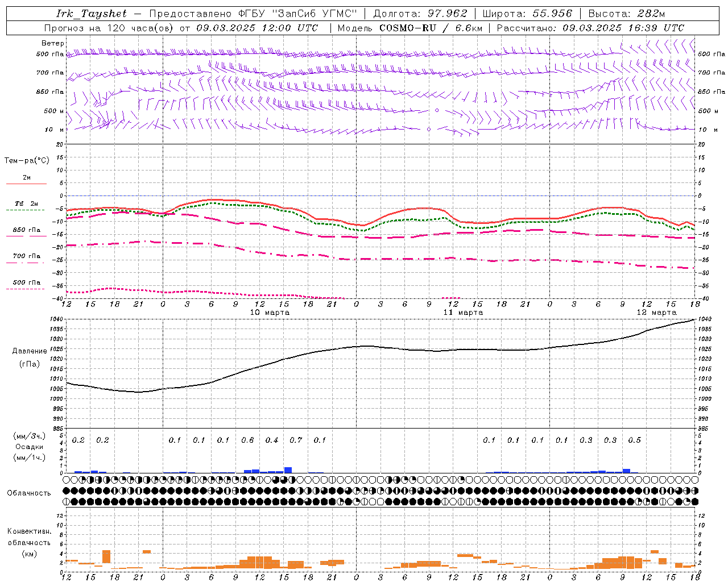Click the (мм/3ч.) precipitation unit label
This screenshot has width=728, height=582.
(x=29, y=436)
